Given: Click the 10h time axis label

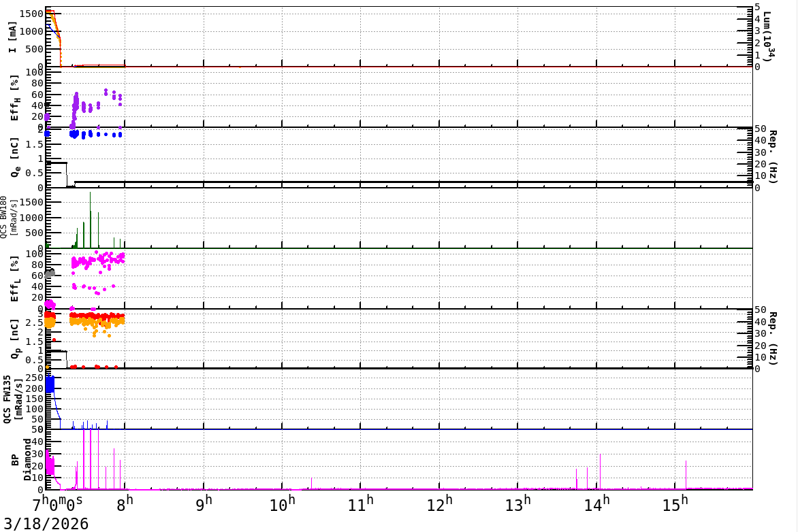Looking at the screenshot, I should 283,503.
